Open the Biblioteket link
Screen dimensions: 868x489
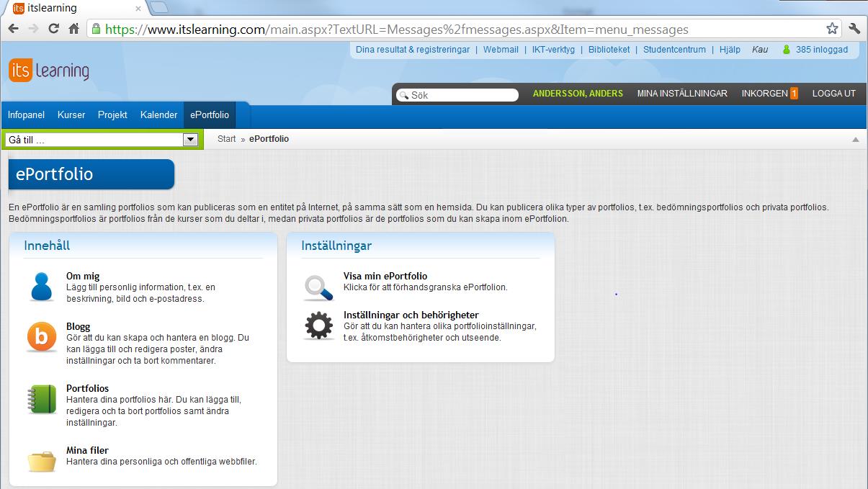pos(609,50)
